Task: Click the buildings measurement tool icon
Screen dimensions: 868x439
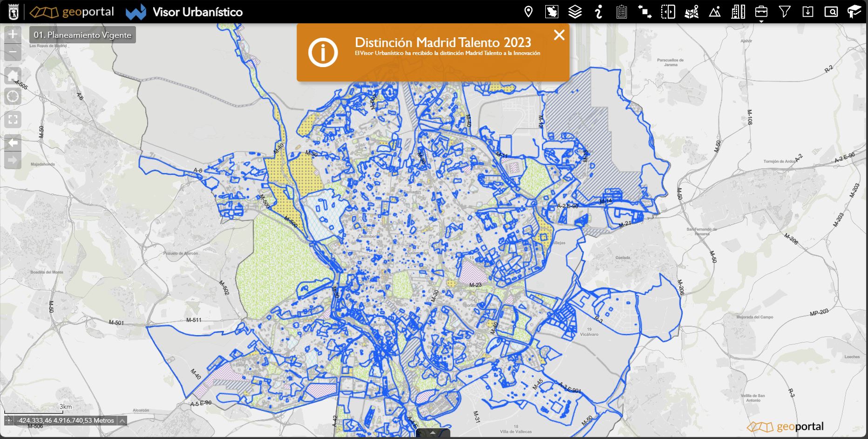Action: [739, 12]
